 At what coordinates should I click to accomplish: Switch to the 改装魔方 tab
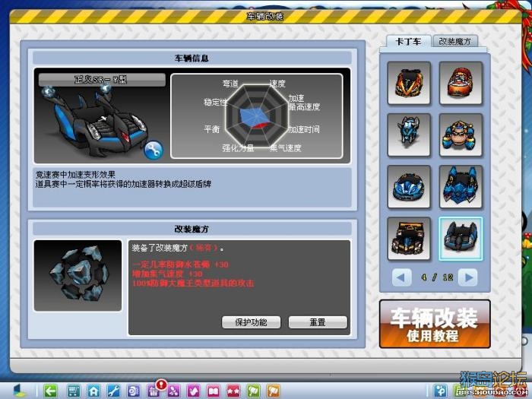click(455, 41)
